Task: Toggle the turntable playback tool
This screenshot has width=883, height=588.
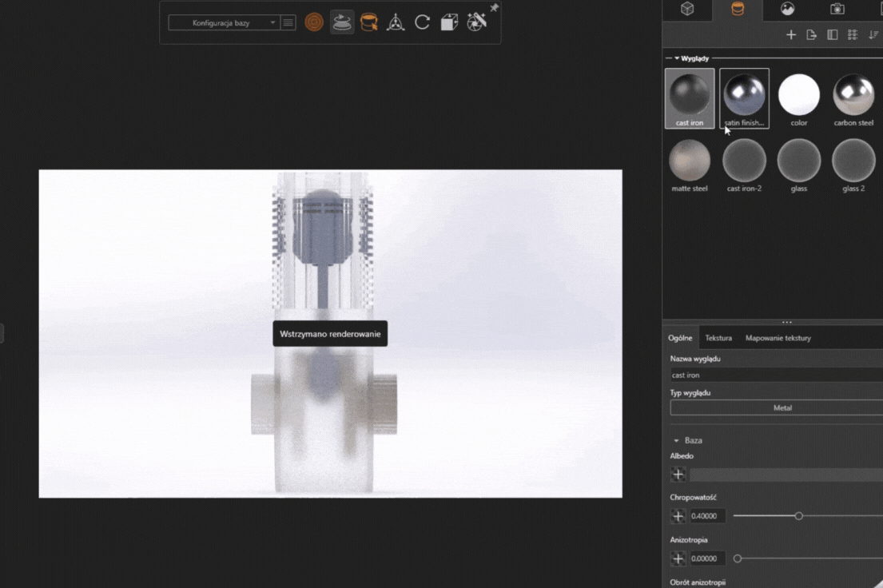Action: coord(341,22)
